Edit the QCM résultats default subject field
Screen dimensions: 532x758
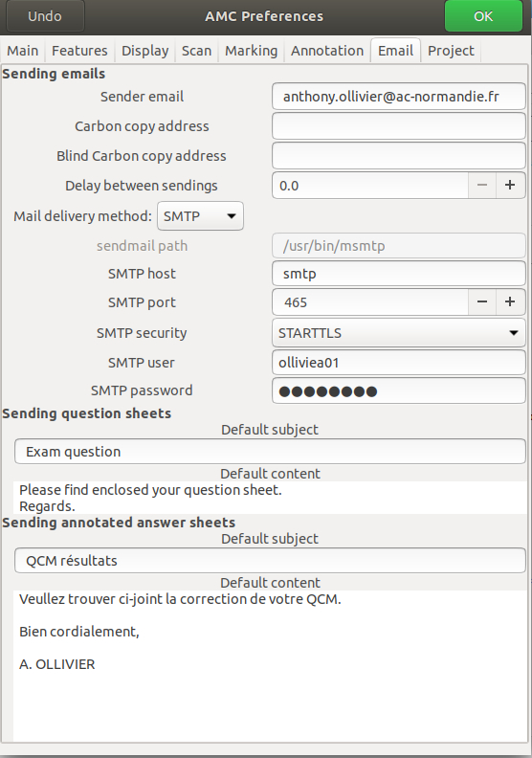coord(270,560)
